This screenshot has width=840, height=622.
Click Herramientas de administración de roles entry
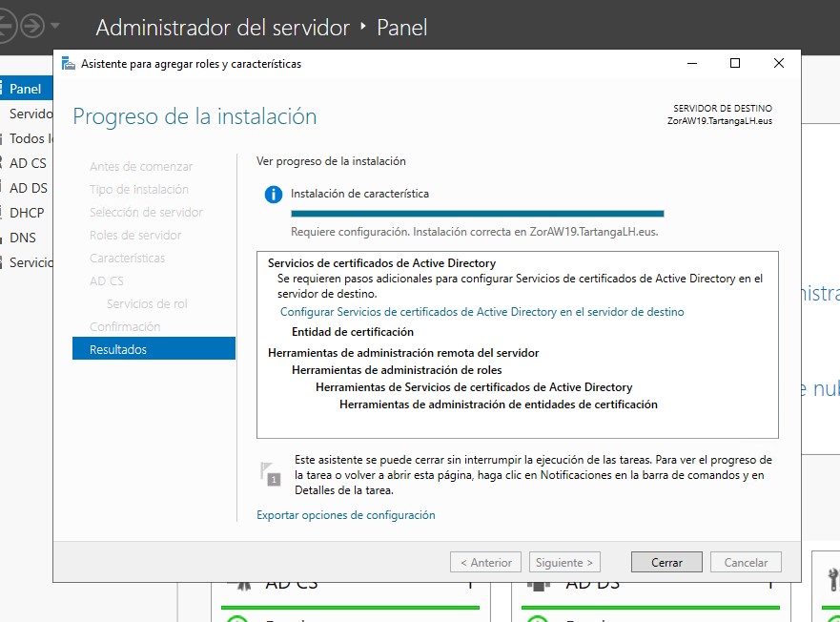[x=397, y=370]
